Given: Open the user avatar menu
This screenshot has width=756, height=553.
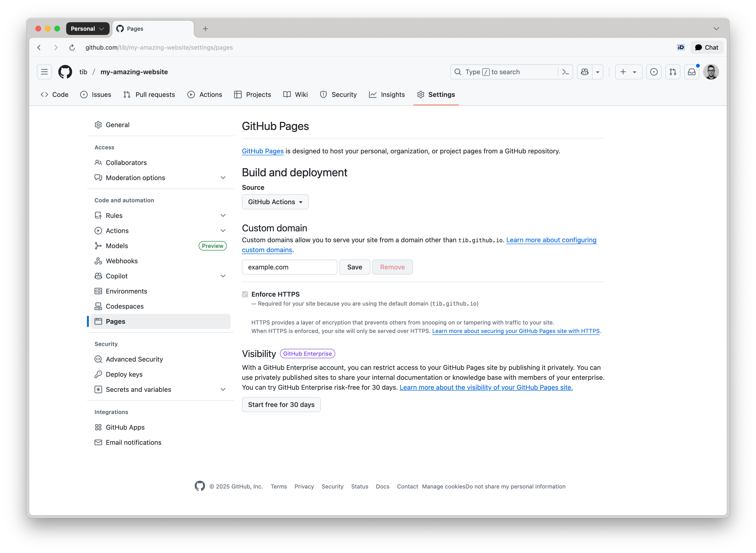Looking at the screenshot, I should [711, 72].
